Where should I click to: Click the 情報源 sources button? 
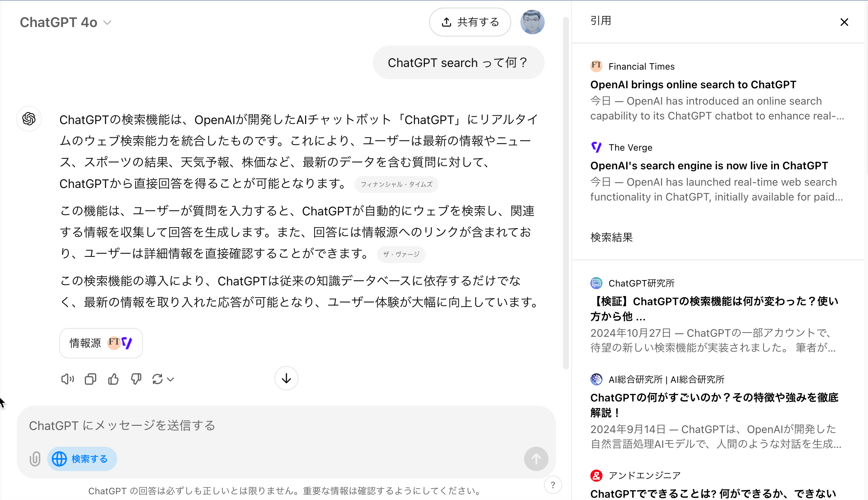pyautogui.click(x=101, y=343)
